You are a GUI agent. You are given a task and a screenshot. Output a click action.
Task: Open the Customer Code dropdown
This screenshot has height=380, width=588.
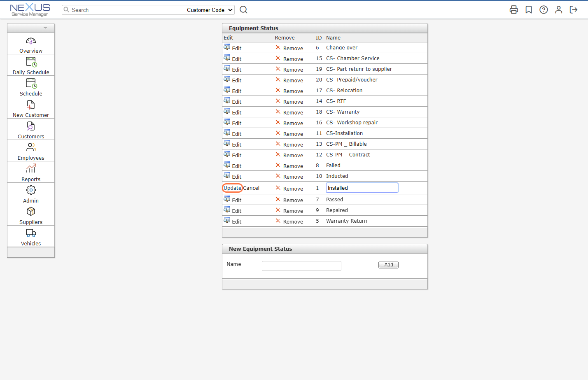210,10
